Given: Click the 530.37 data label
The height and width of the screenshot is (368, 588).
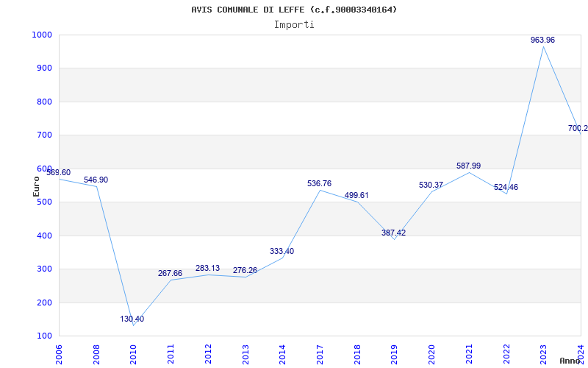Looking at the screenshot, I should pyautogui.click(x=431, y=185).
